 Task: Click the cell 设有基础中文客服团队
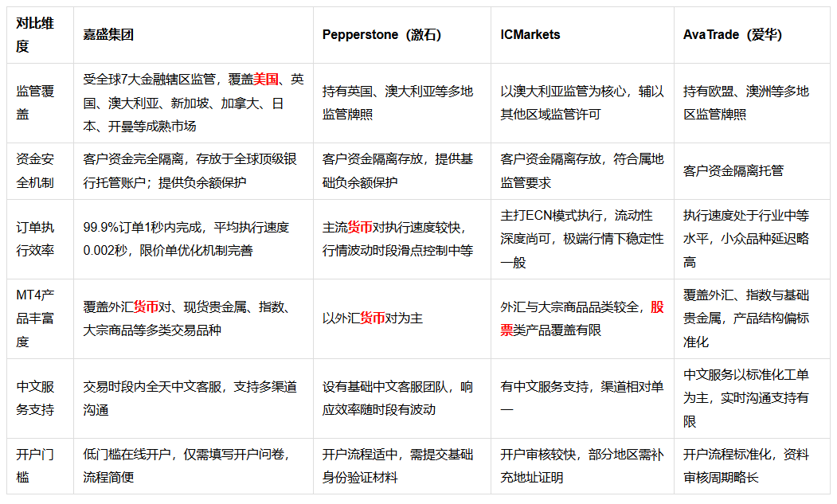(x=402, y=398)
